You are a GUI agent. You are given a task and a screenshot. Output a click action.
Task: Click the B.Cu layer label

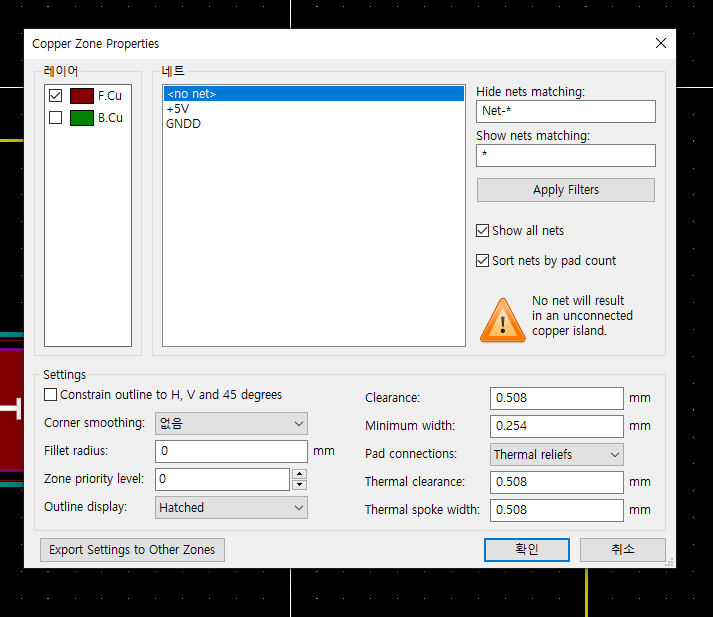pos(110,118)
